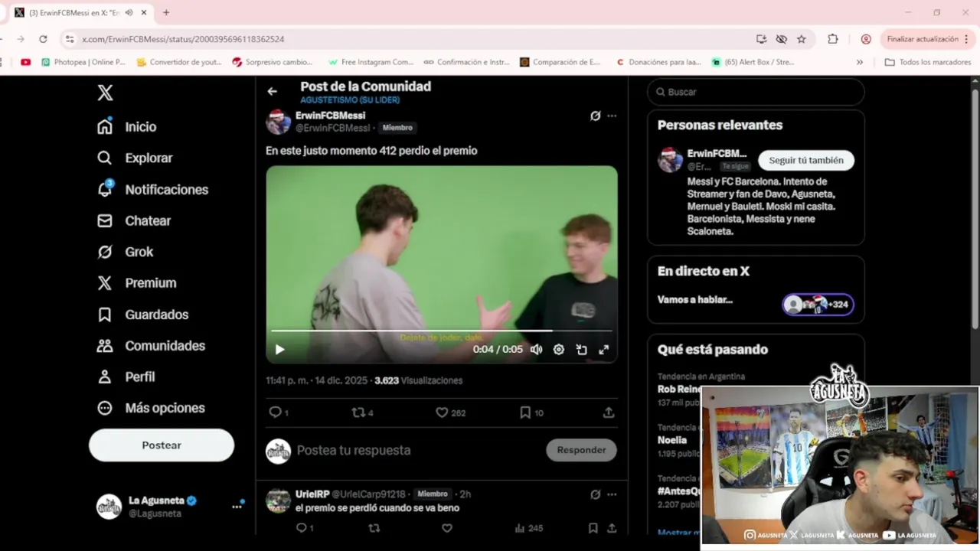
Task: Open live space Vamos a hablar
Action: [756, 300]
